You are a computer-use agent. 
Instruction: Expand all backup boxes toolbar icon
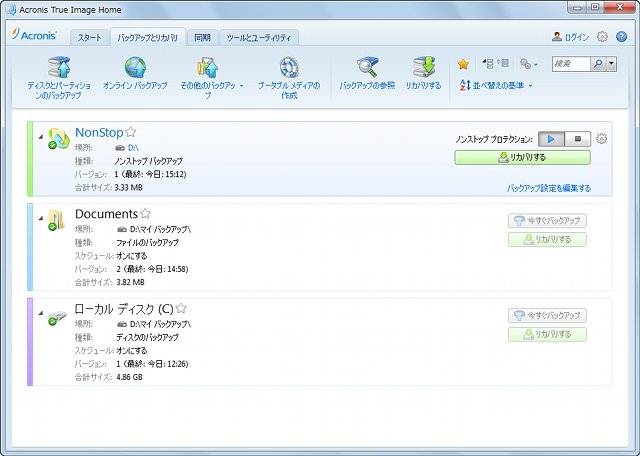tap(503, 63)
